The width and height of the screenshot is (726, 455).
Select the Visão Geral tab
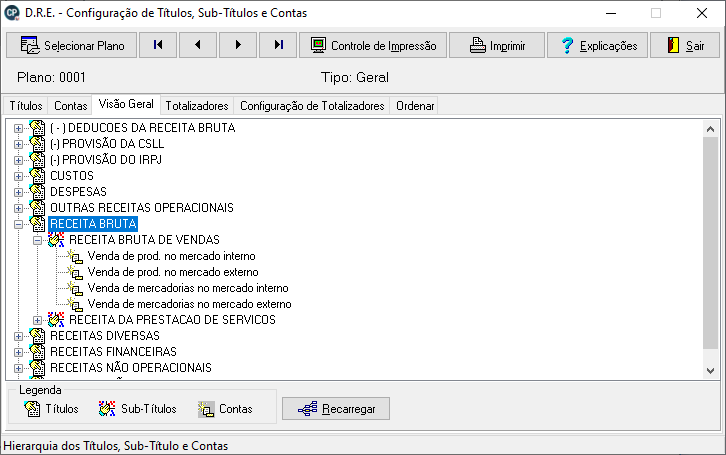(x=126, y=104)
